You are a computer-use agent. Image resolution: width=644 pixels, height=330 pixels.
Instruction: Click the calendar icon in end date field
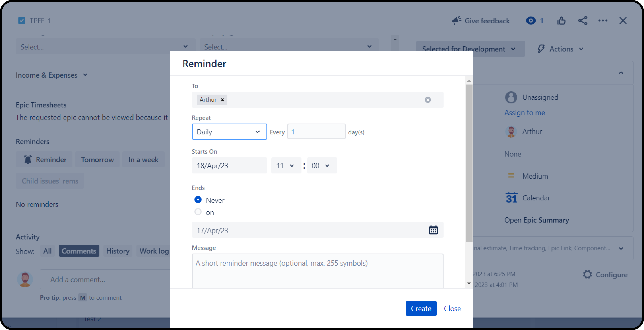coord(433,230)
